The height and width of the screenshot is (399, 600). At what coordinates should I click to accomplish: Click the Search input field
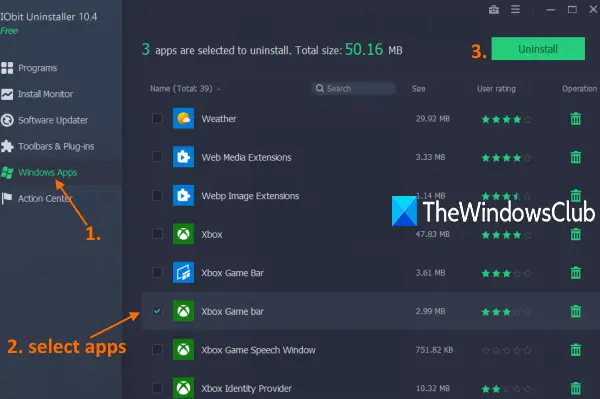(x=354, y=88)
